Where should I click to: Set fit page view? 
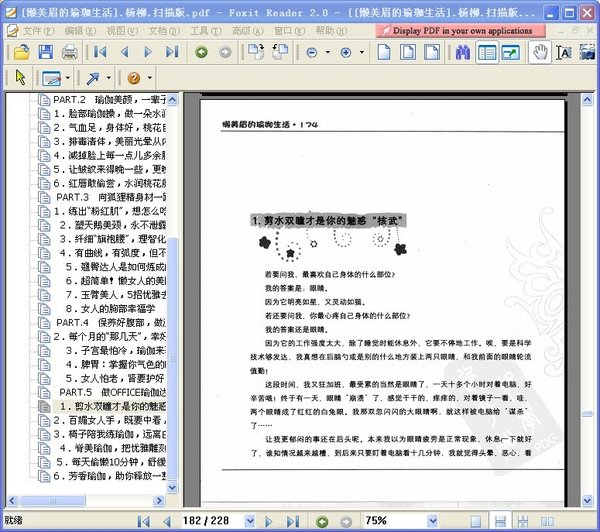[x=408, y=52]
